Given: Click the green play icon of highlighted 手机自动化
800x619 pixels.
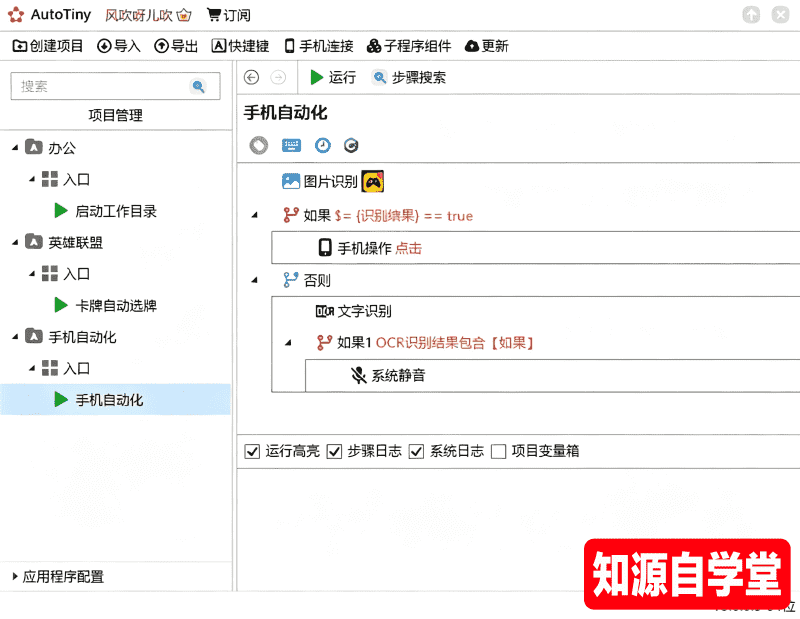Looking at the screenshot, I should (x=61, y=399).
